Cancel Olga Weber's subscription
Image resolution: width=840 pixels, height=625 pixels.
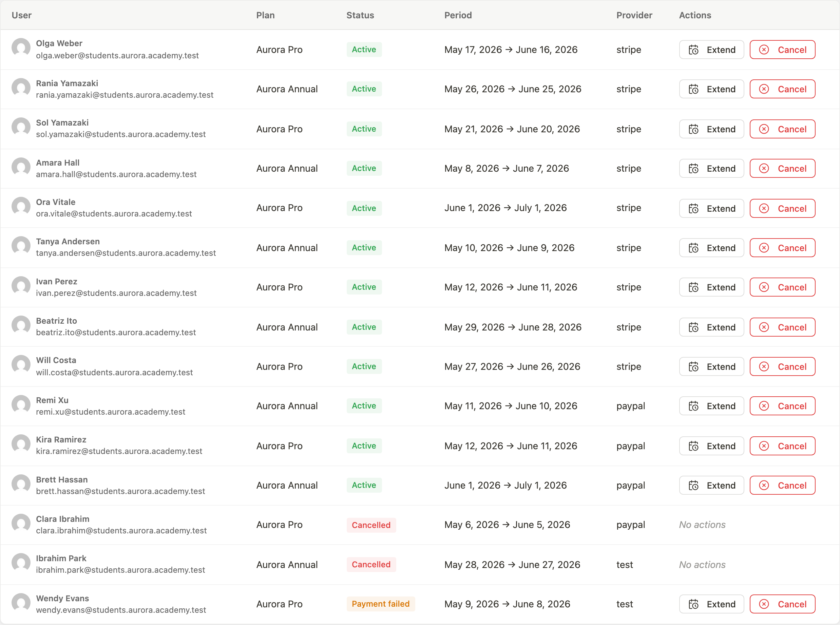782,50
